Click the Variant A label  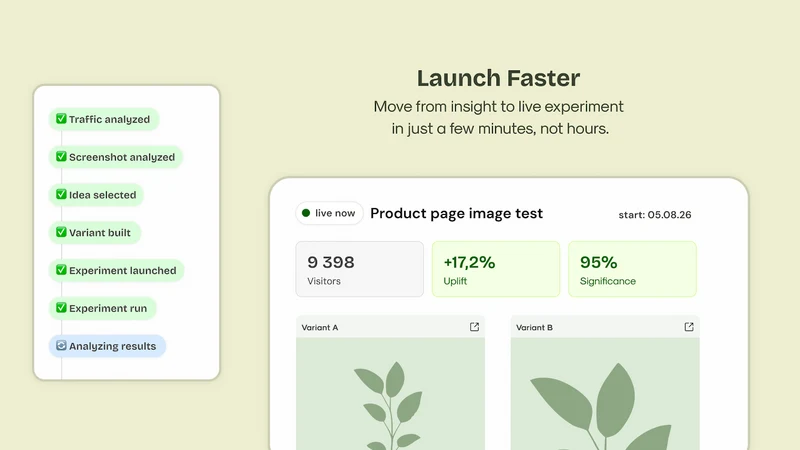320,328
